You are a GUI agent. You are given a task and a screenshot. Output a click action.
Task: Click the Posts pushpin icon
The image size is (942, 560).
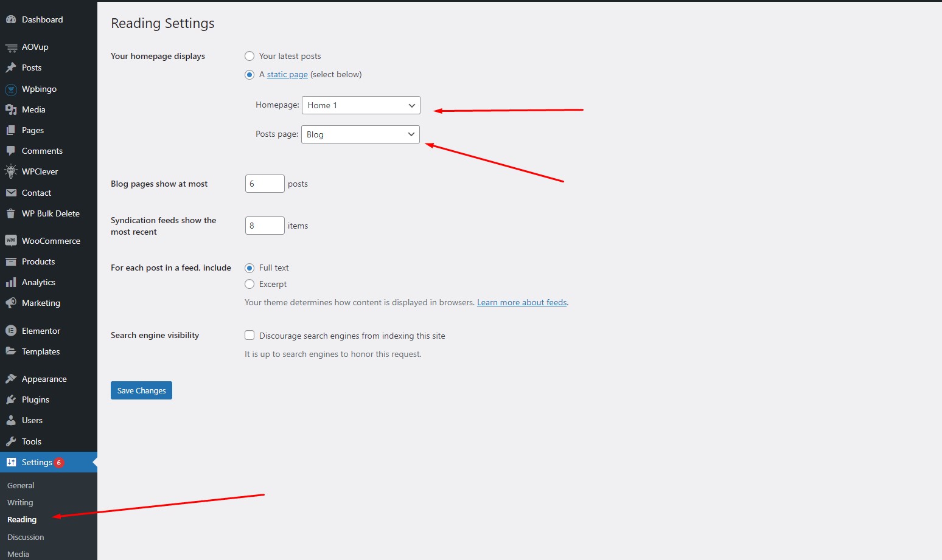pyautogui.click(x=10, y=67)
